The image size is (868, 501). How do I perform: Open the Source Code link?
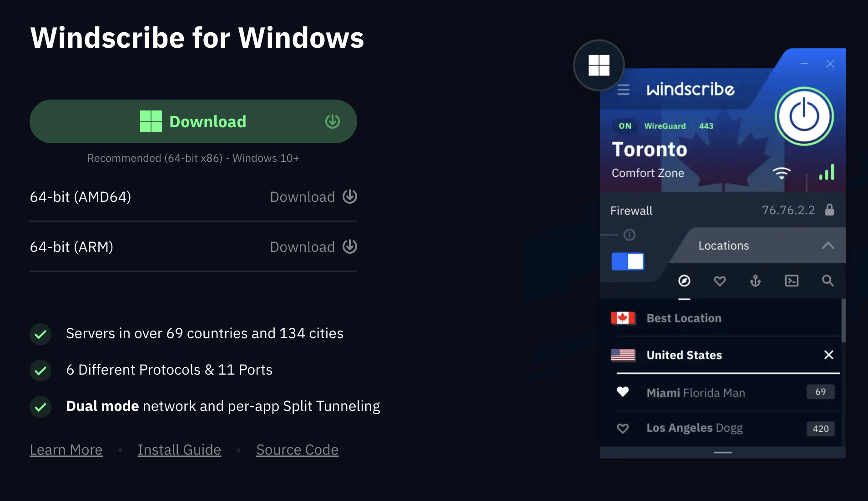point(297,450)
